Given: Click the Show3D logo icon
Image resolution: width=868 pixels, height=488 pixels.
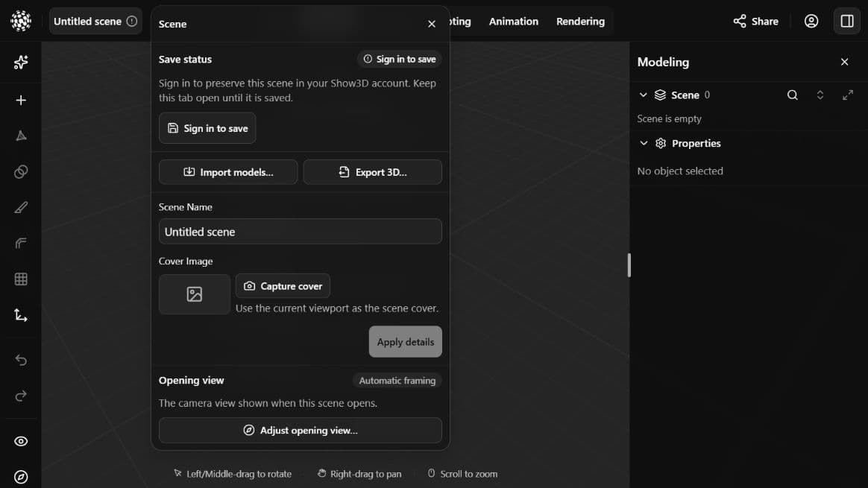Looking at the screenshot, I should (21, 21).
